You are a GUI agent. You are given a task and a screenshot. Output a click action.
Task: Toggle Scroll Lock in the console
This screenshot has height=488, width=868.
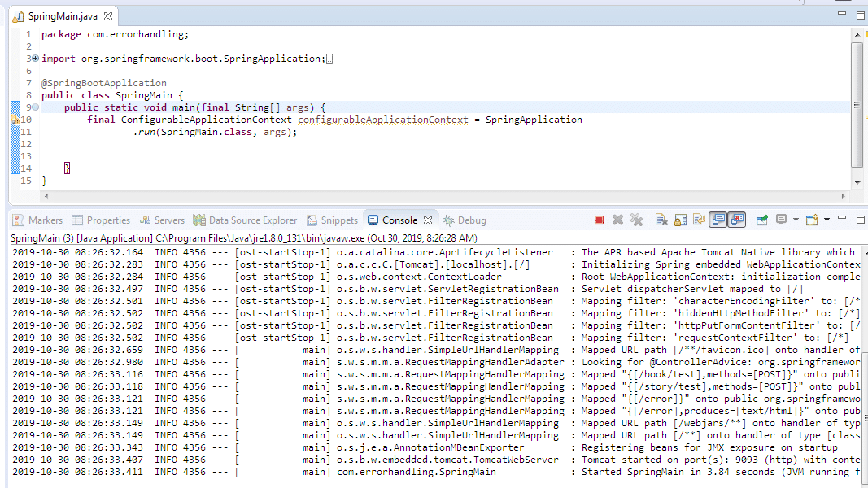(x=679, y=220)
